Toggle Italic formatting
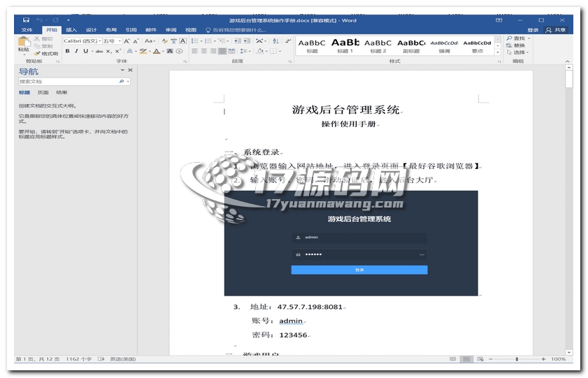The image size is (588, 378). click(76, 51)
